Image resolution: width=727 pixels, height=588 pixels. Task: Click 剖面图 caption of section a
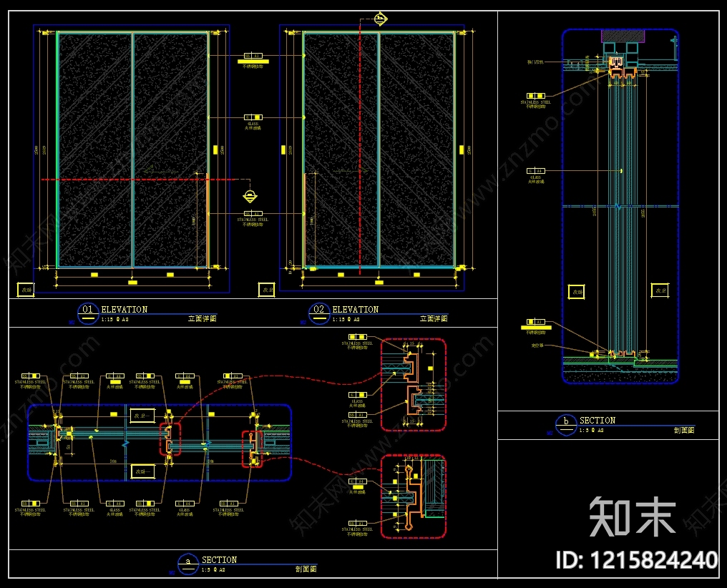306,569
